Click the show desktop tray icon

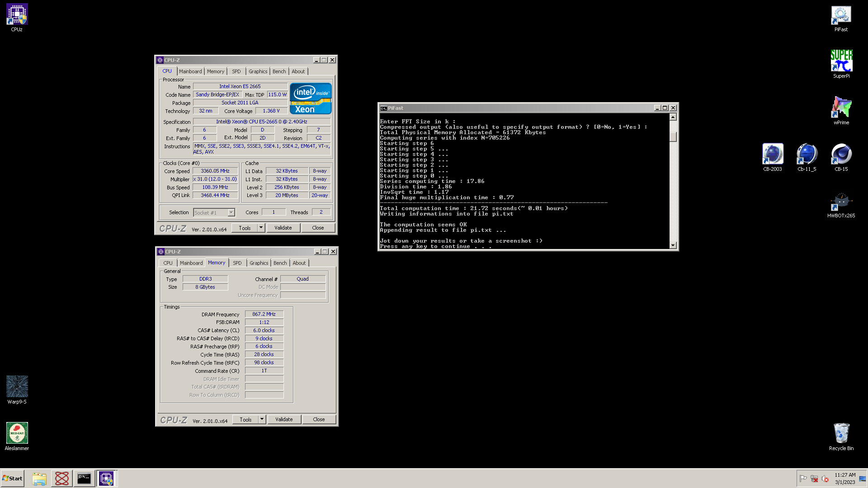point(863,479)
